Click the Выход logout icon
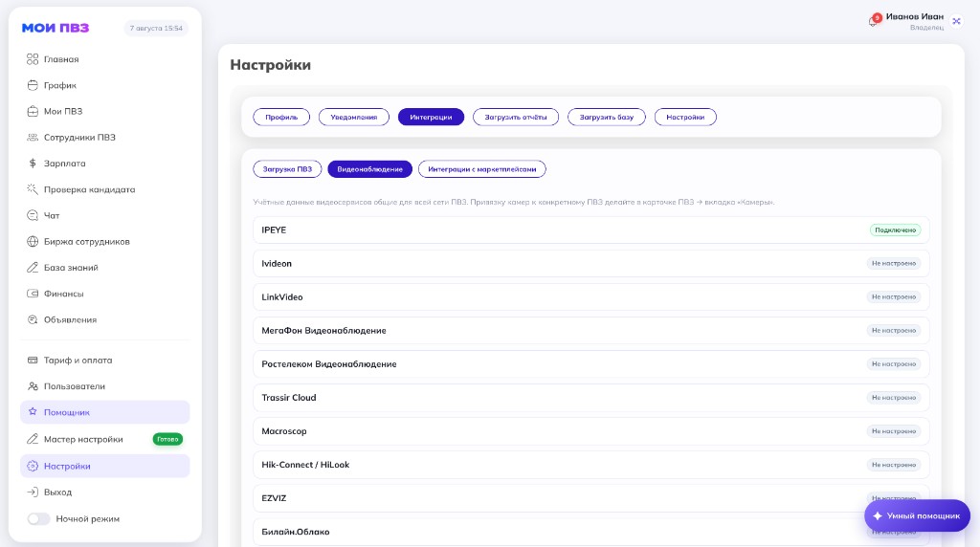Screen dimensions: 980x547 click(x=33, y=492)
